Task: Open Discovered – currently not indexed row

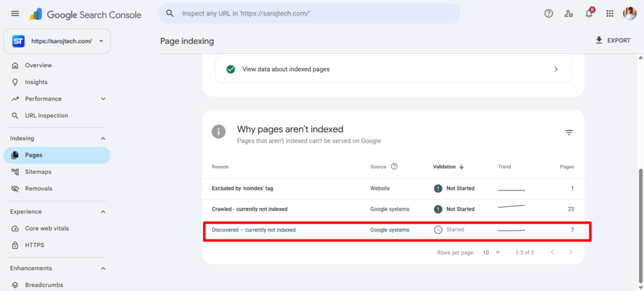Action: 393,230
